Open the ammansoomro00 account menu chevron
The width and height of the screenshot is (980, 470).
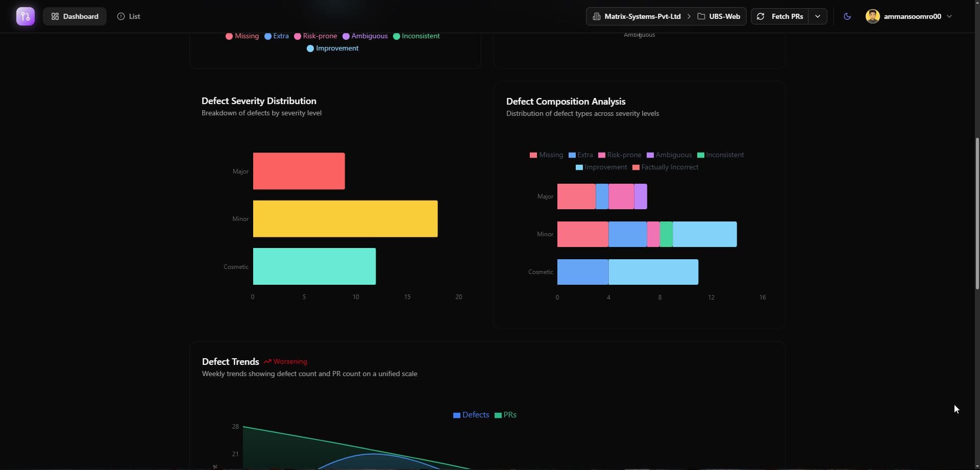pyautogui.click(x=949, y=16)
